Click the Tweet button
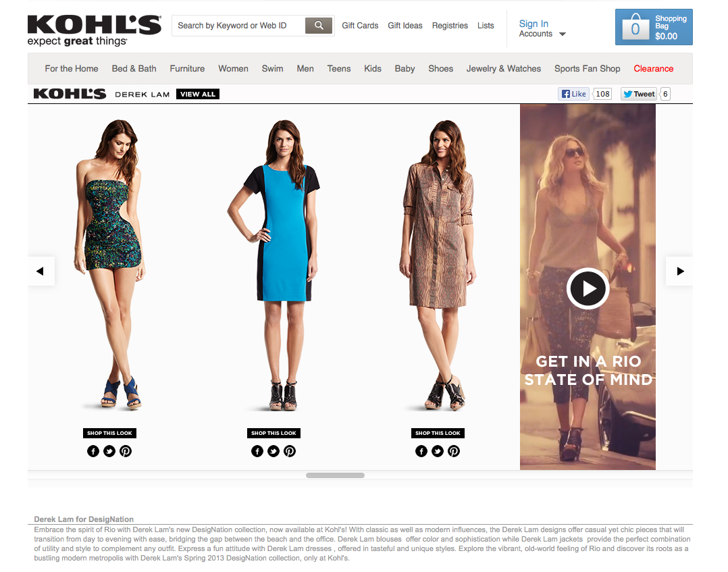This screenshot has height=572, width=728. tap(639, 94)
